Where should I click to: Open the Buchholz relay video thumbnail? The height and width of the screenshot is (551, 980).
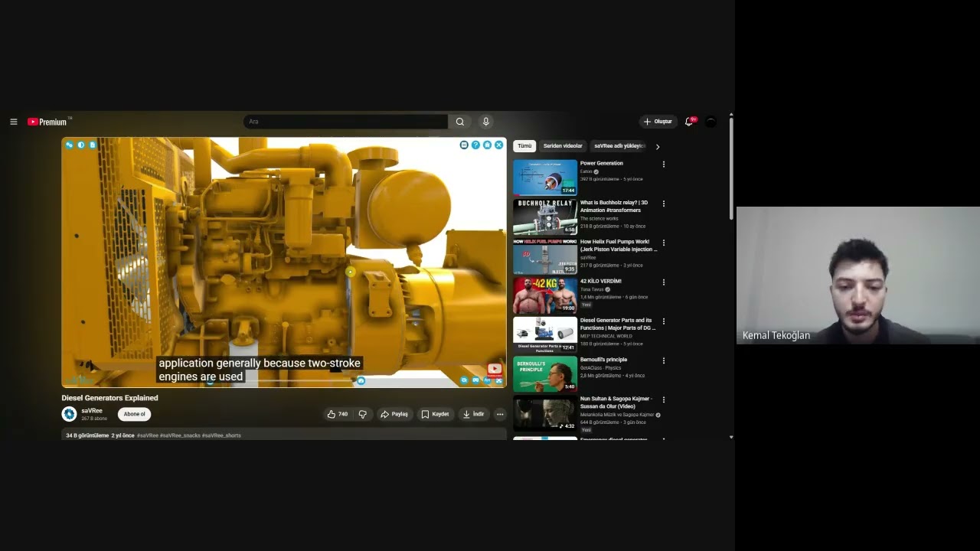point(545,217)
